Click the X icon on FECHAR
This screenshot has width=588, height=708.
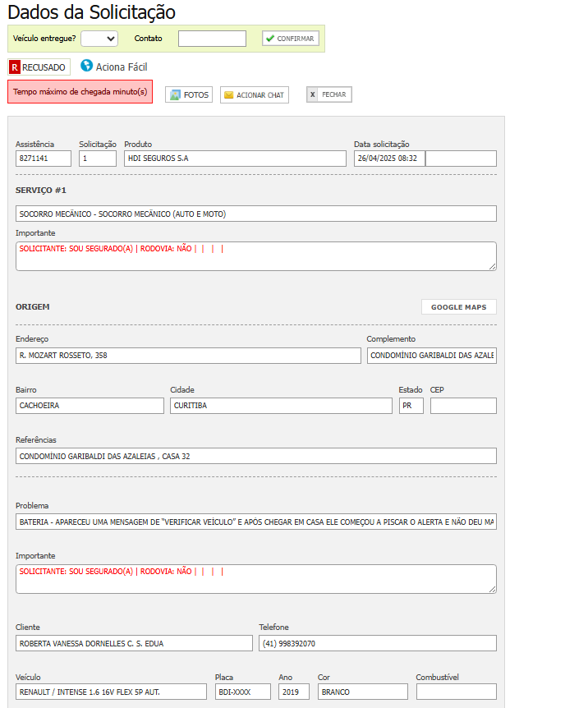coord(313,94)
